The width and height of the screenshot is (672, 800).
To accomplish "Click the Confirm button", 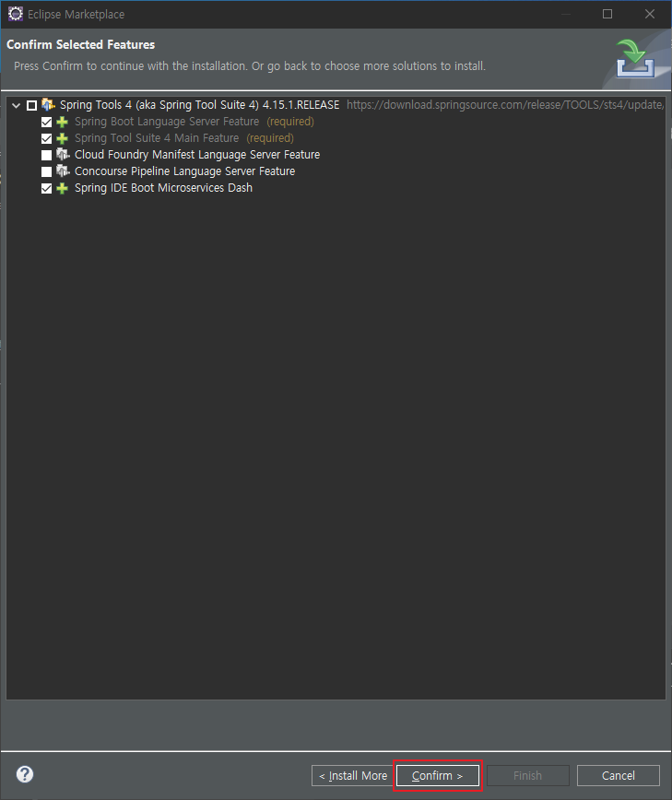I will click(x=438, y=775).
